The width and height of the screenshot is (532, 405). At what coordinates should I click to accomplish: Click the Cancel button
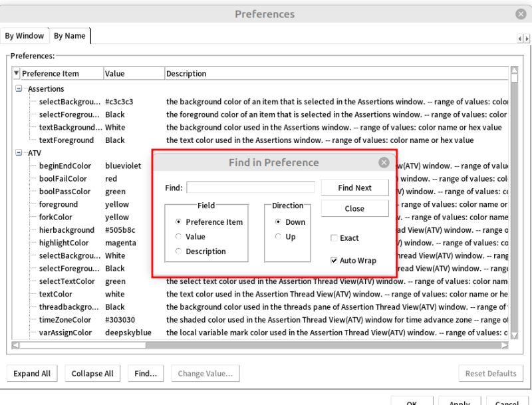click(507, 401)
